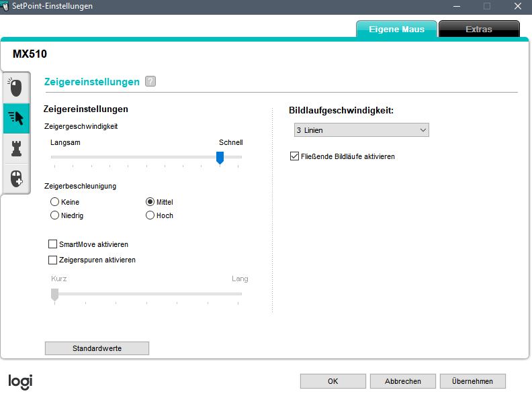Minimize the SetPoint window

(x=457, y=6)
